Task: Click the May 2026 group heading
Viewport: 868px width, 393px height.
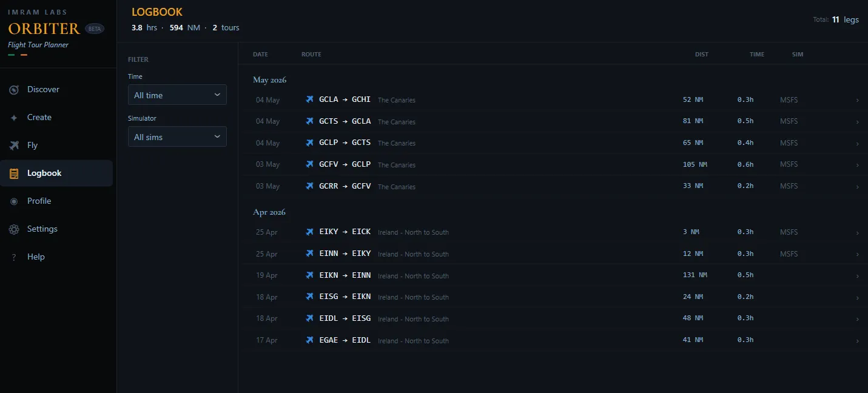Action: (269, 79)
